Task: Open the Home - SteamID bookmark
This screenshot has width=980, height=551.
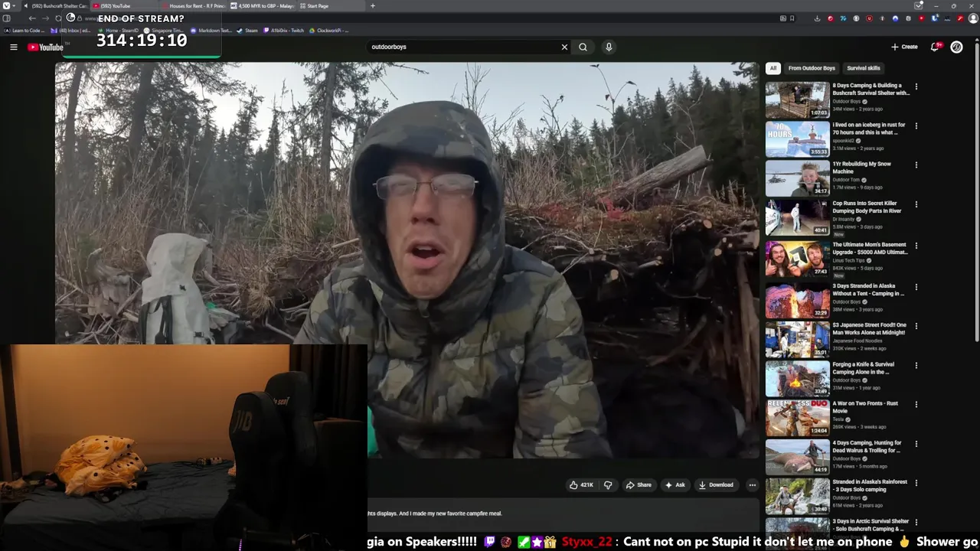Action: pyautogui.click(x=118, y=31)
